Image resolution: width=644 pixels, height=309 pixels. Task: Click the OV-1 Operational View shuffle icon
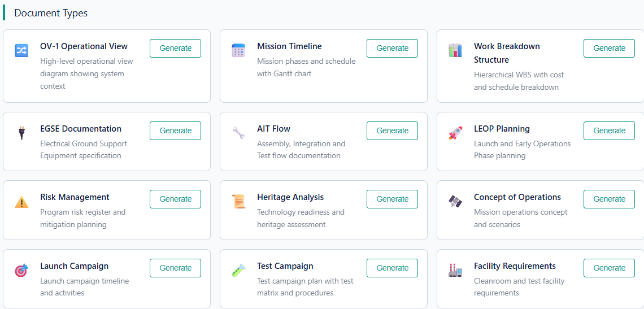[x=21, y=50]
